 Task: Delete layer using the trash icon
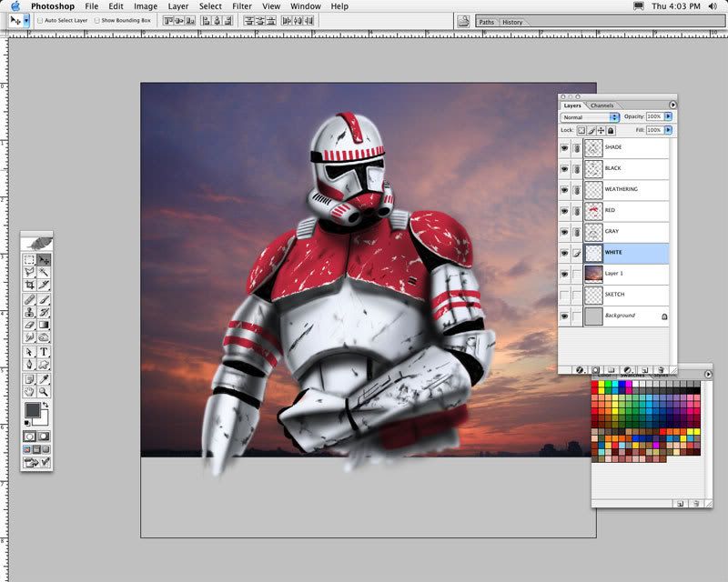pos(662,370)
